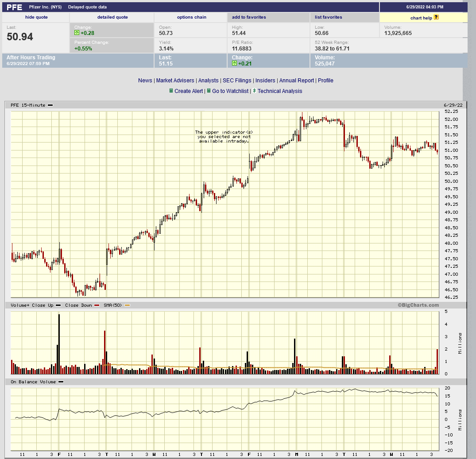Viewport: 476px width, 459px height.
Task: Open the Market Advisers link
Action: (175, 81)
